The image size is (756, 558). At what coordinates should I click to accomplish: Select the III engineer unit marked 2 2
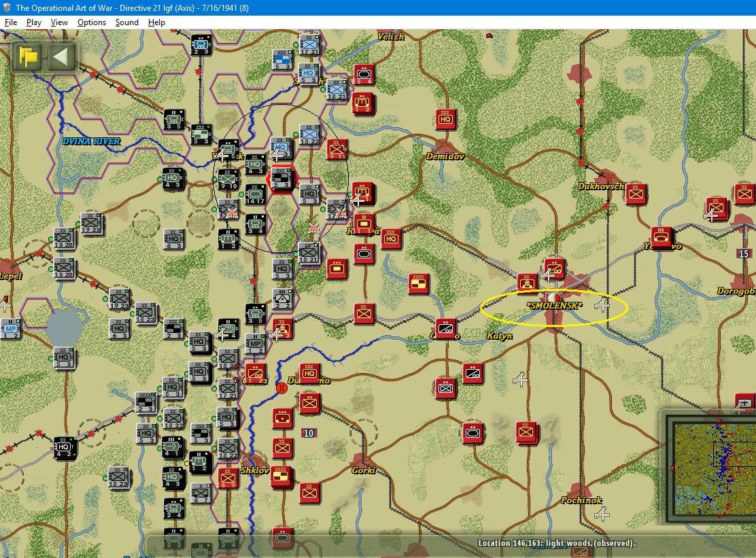(x=283, y=299)
